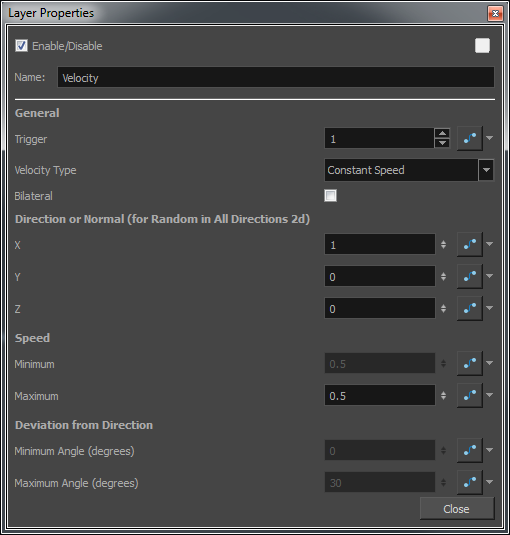
Task: Increment the Trigger value with up arrow
Action: [442, 133]
